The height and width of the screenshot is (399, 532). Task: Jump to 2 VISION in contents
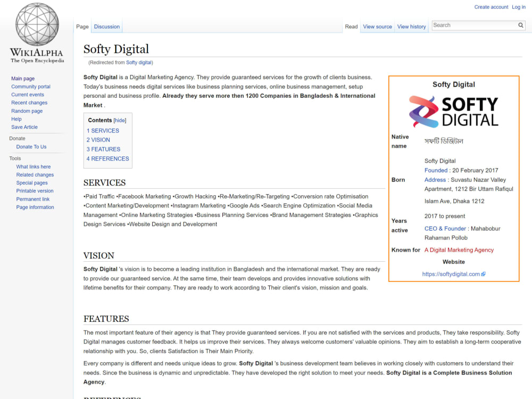[98, 140]
